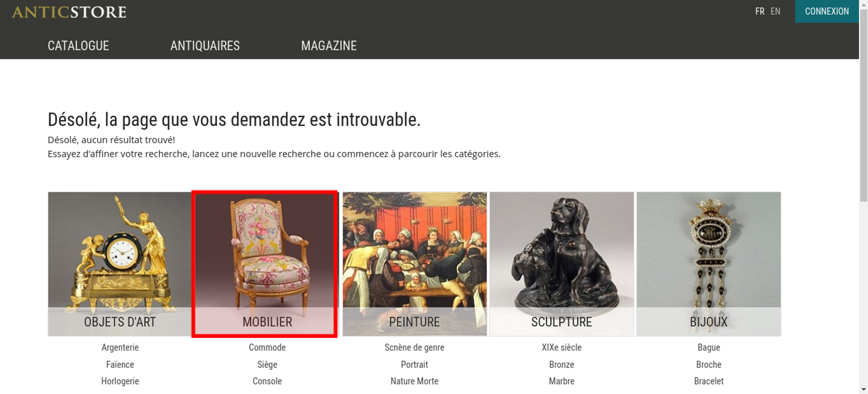Follow the Scène de genre link

coord(414,347)
